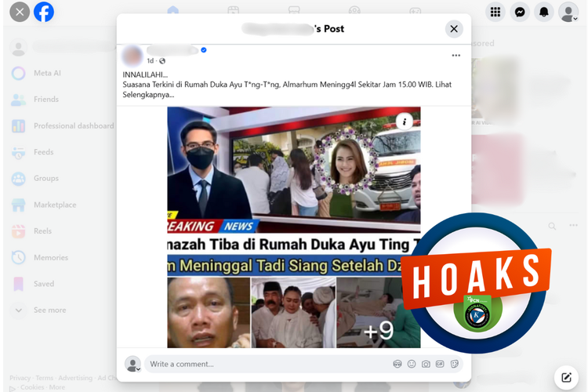Click the sidebar user profile avatar
The width and height of the screenshot is (588, 392).
[18, 47]
